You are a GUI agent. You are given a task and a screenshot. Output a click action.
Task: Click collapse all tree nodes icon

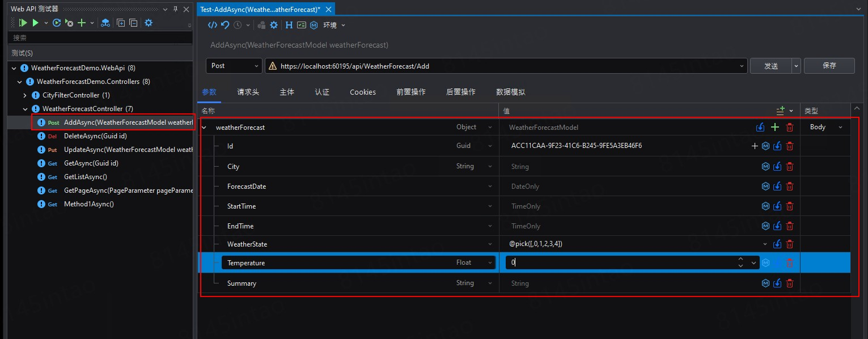(x=133, y=23)
